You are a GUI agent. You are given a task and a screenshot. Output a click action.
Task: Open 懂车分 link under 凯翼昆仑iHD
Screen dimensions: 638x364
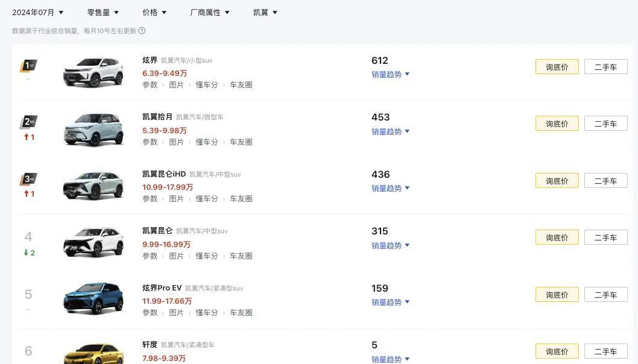[207, 199]
